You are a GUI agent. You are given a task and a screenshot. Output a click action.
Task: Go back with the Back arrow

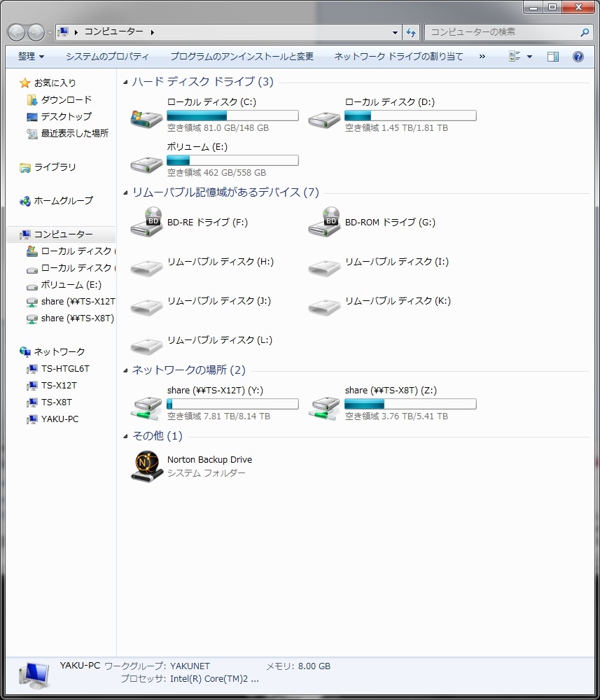point(17,32)
